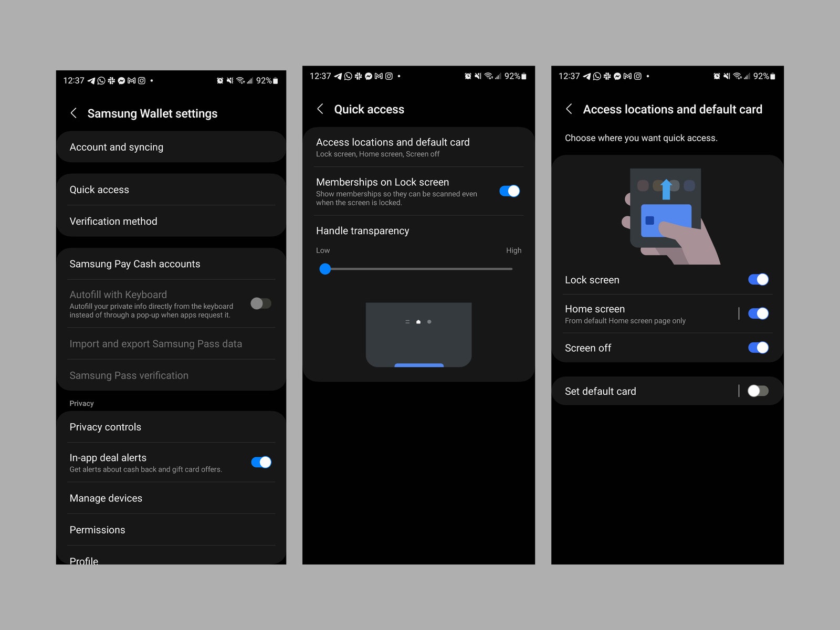Image resolution: width=840 pixels, height=630 pixels.
Task: Click alarm icon in left phone's status bar
Action: (x=220, y=80)
